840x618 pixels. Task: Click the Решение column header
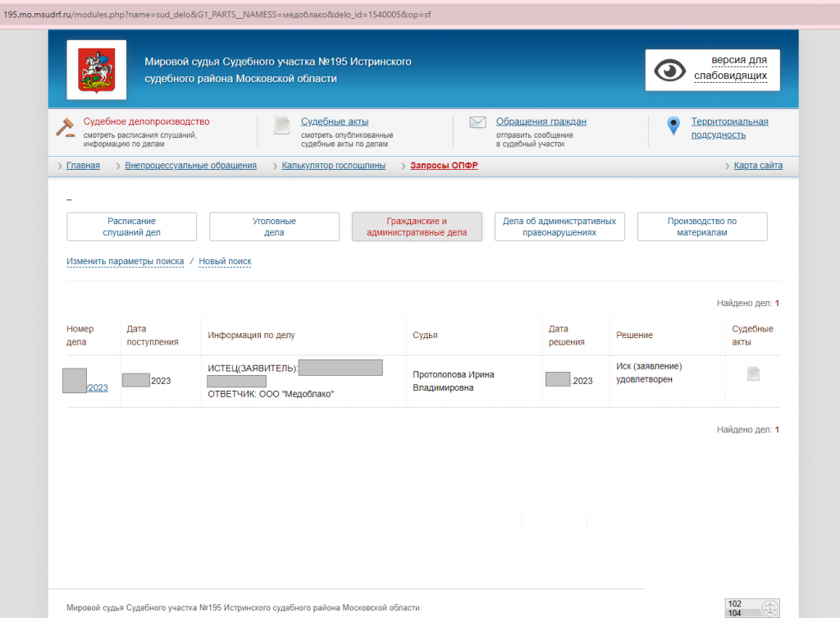[634, 335]
